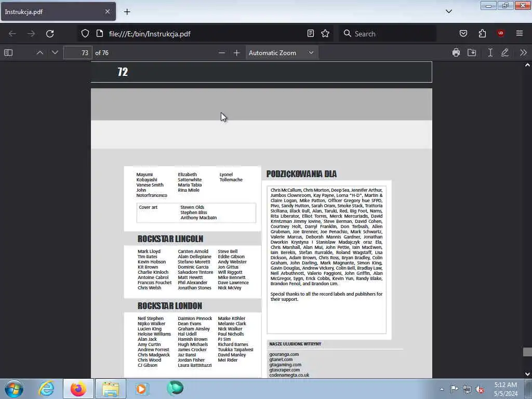Click PODZIĘKOWANIA DLA heading
The width and height of the screenshot is (532, 399).
coord(301,174)
